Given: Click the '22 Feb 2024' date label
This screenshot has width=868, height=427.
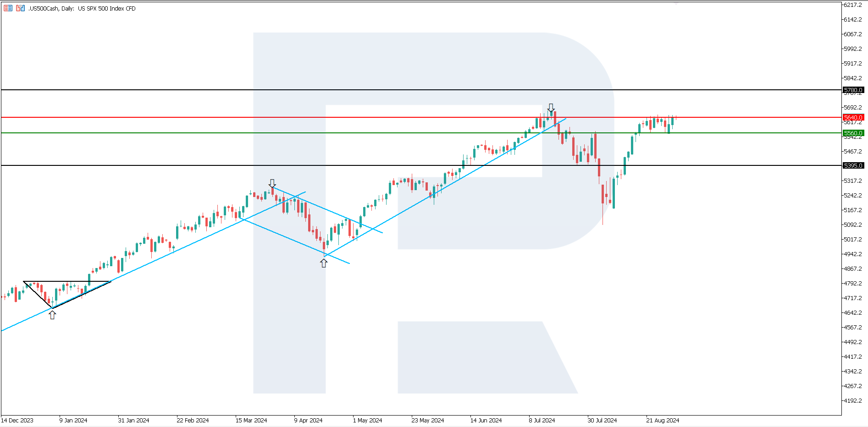Looking at the screenshot, I should tap(193, 421).
